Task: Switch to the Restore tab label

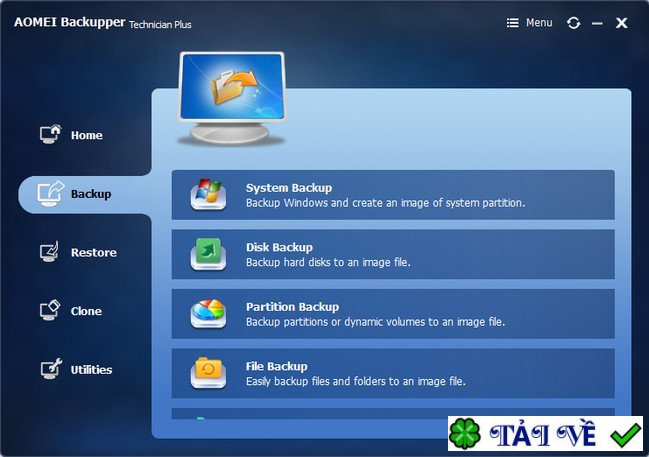Action: [x=94, y=253]
